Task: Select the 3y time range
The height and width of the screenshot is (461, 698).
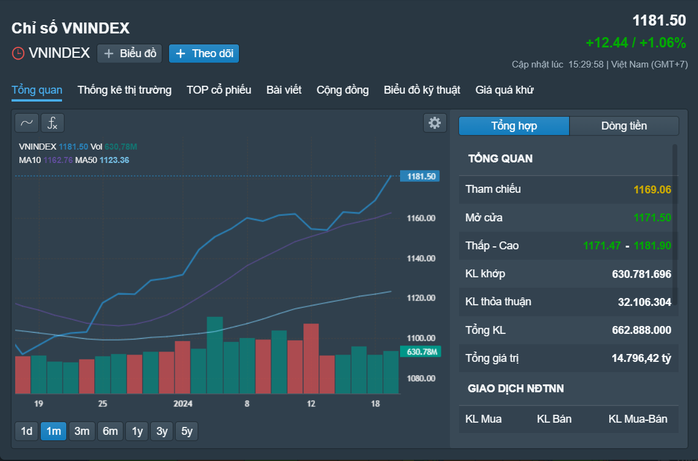Action: (x=162, y=431)
